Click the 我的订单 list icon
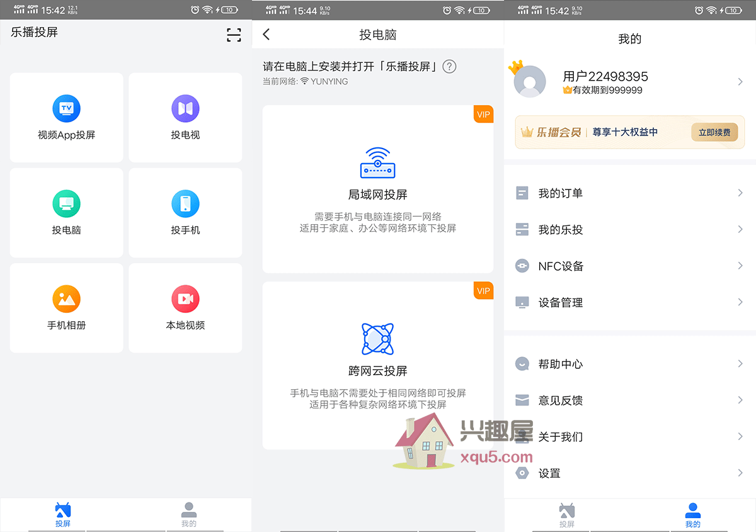The height and width of the screenshot is (532, 756). point(522,193)
